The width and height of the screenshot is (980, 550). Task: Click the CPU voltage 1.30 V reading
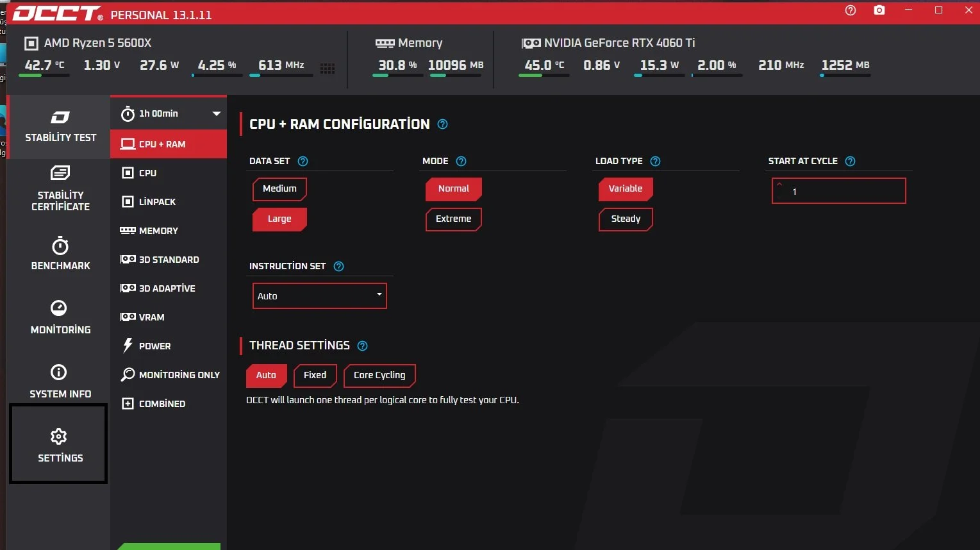click(102, 65)
